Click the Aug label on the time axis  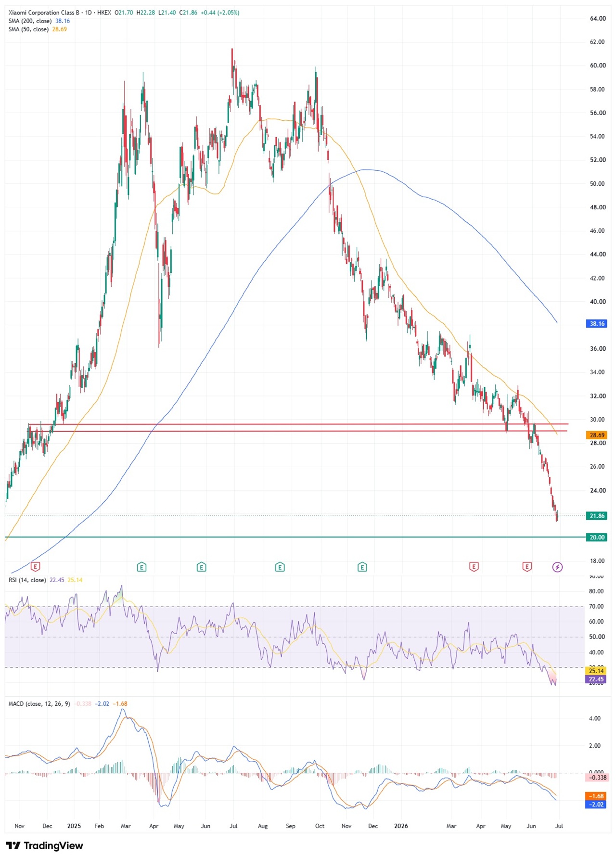(262, 826)
